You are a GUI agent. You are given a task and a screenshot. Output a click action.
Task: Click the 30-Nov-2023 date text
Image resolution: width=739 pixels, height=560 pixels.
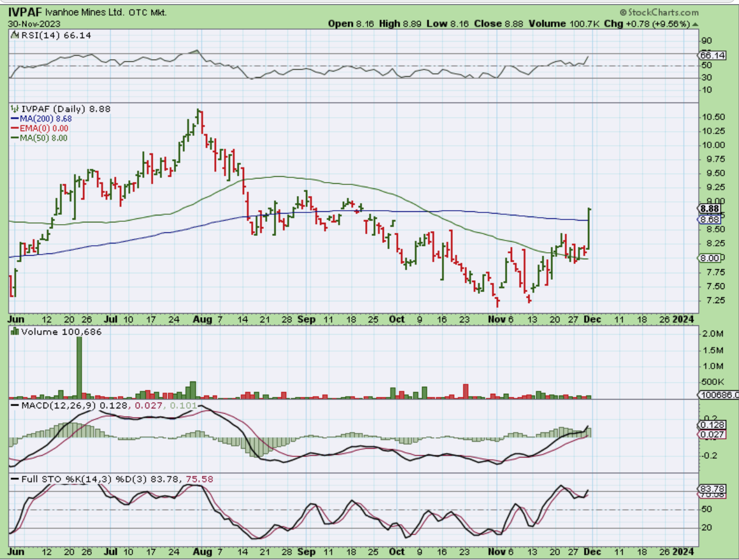33,24
